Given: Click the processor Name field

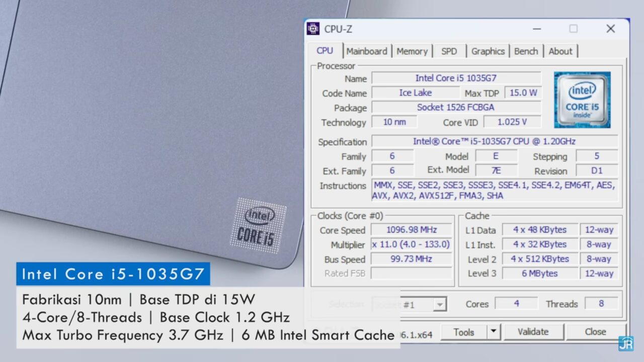Looking at the screenshot, I should coord(456,78).
